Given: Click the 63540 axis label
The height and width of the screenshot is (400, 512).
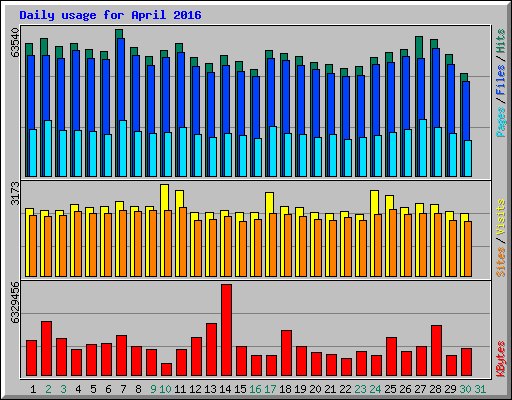Looking at the screenshot, I should pos(15,42).
